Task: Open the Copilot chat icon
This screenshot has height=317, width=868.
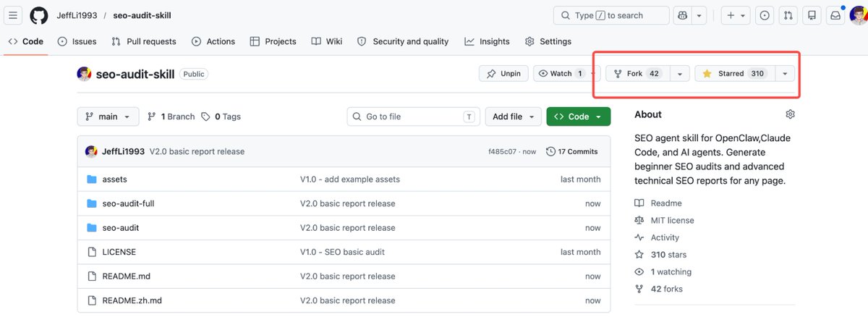Action: click(683, 15)
